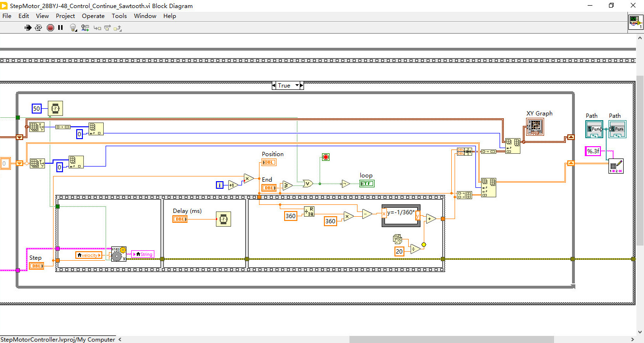This screenshot has width=644, height=343.
Task: Select the orange constant 20
Action: [399, 251]
